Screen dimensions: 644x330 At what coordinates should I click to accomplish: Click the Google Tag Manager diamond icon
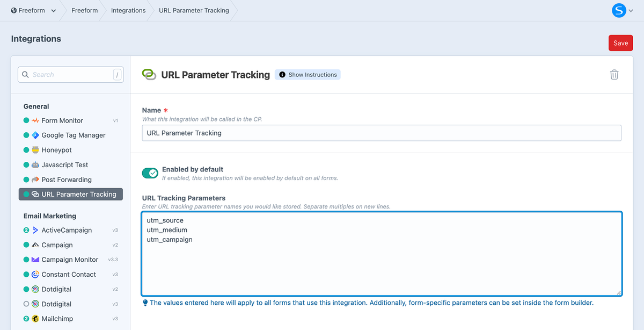point(35,135)
